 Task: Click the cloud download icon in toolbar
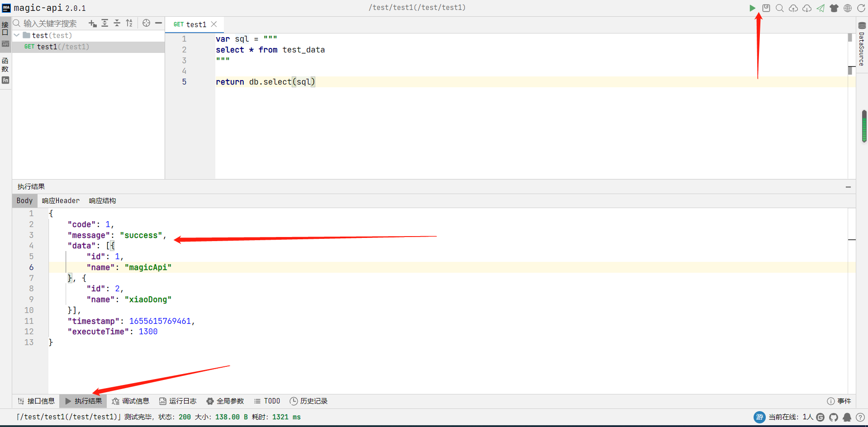click(807, 8)
